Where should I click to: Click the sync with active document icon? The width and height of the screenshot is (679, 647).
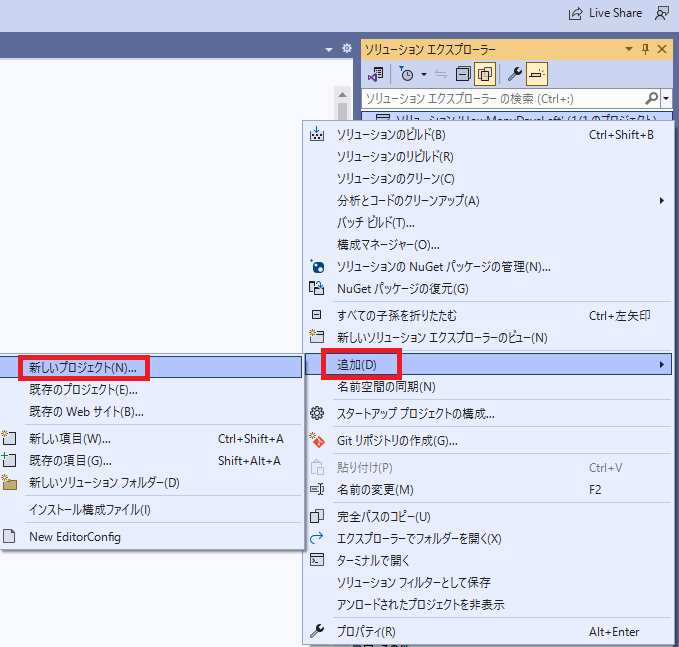pos(441,74)
